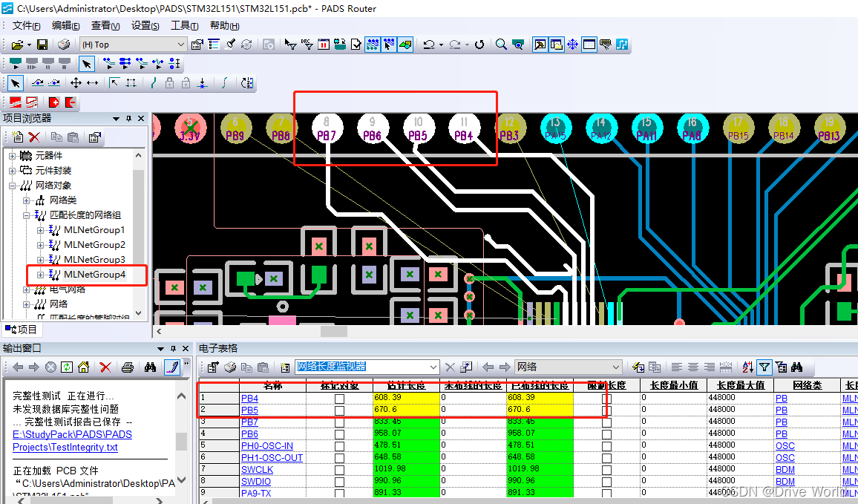Click red X delete icon in Project Explorer
858x504 pixels.
(34, 137)
